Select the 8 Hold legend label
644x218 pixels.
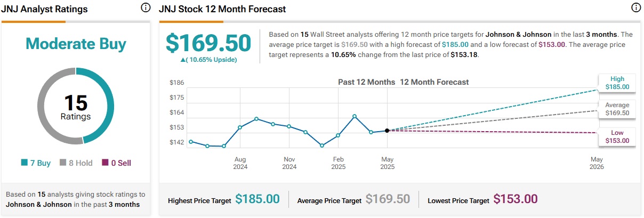[80, 163]
